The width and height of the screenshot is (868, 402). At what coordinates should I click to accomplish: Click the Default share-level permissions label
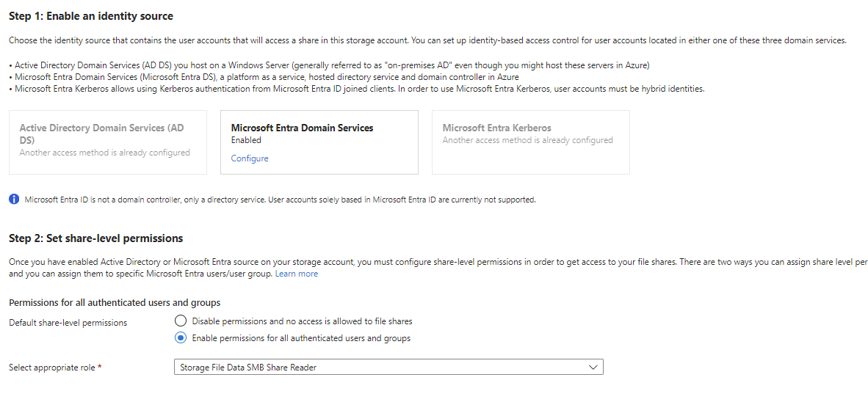[x=68, y=322]
